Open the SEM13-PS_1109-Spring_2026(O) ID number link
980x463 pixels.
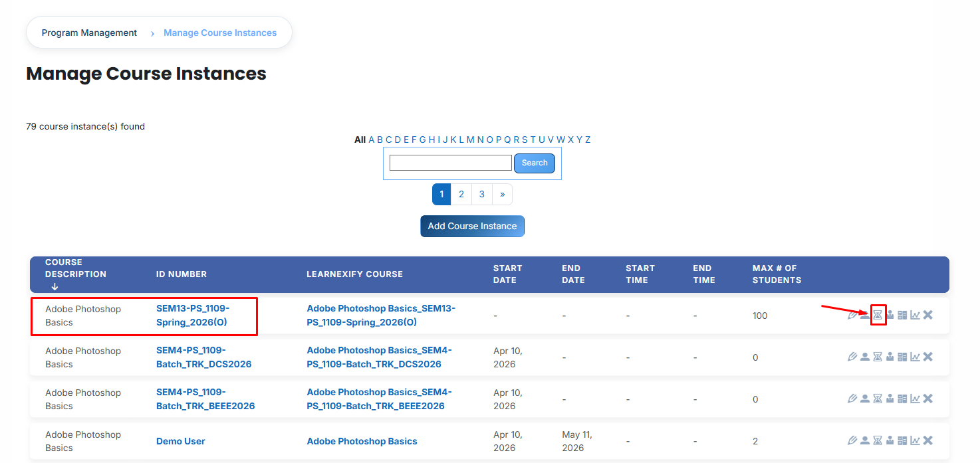tap(193, 316)
